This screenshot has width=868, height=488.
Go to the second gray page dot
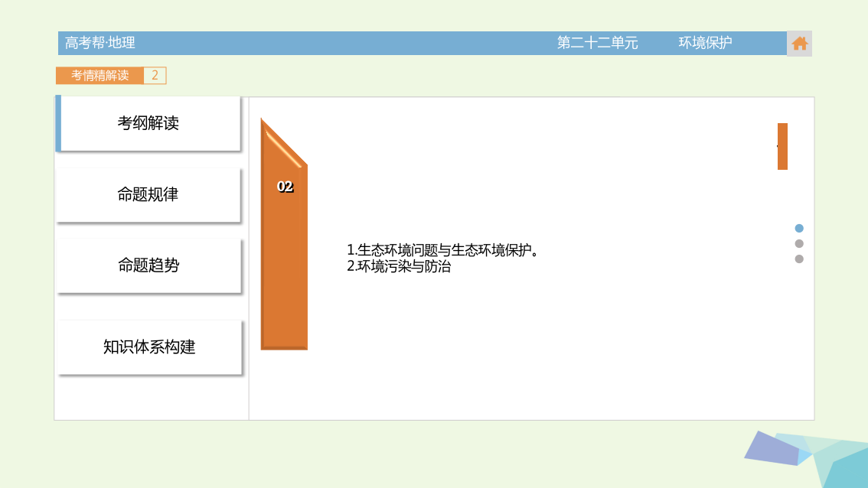799,243
